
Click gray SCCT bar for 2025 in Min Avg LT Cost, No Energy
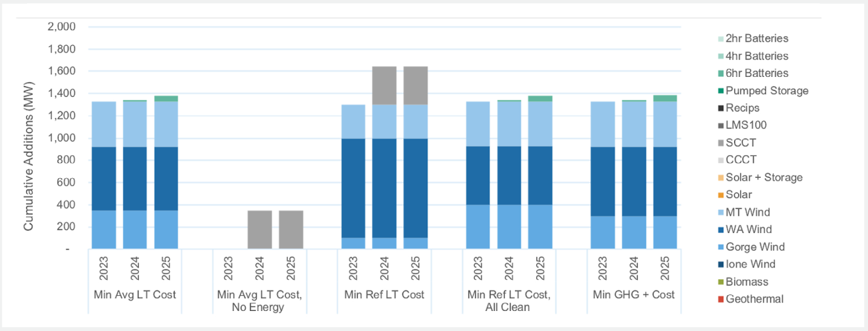[291, 230]
